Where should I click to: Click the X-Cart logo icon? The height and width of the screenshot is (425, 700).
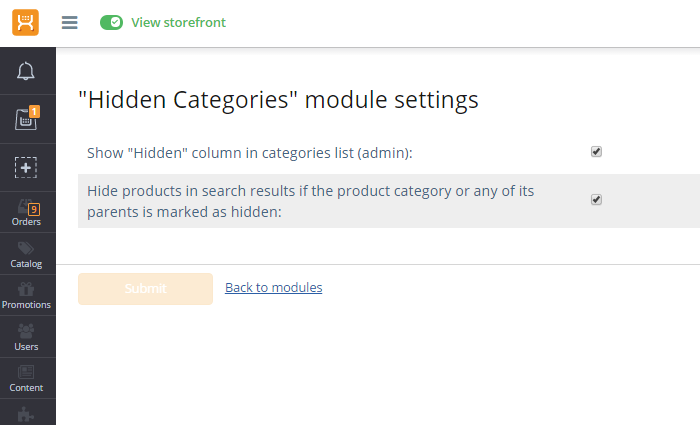pos(25,22)
